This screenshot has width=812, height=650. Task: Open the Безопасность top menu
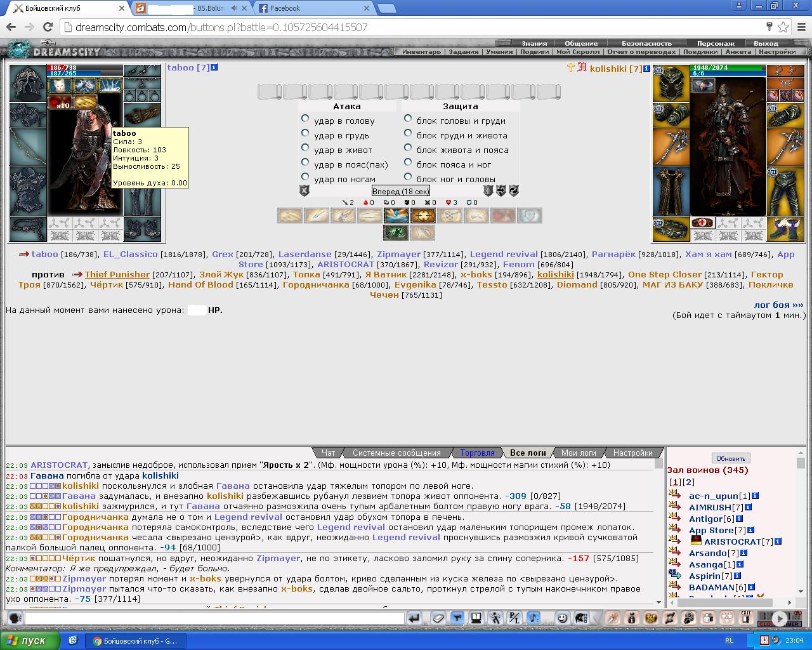tap(646, 43)
